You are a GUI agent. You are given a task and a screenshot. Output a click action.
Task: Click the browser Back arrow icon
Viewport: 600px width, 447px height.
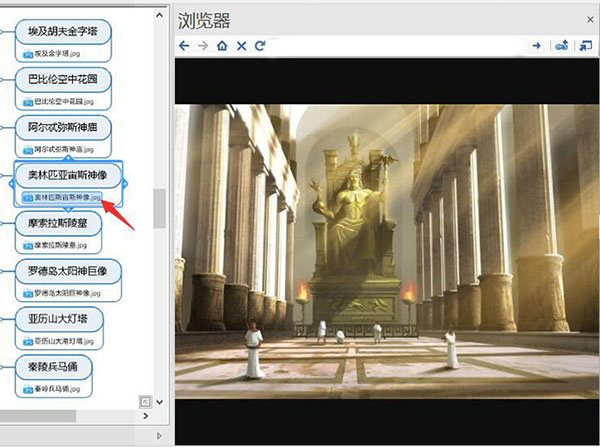(x=184, y=46)
